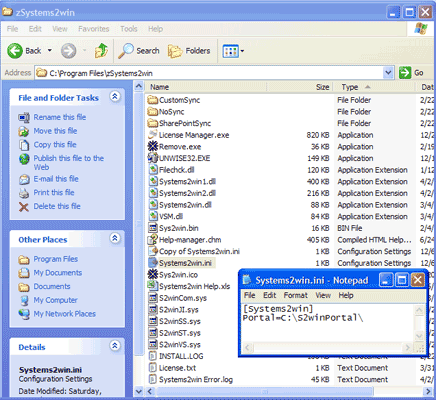Sort by the Name column header
Screen dimensions: 436x400
point(206,87)
